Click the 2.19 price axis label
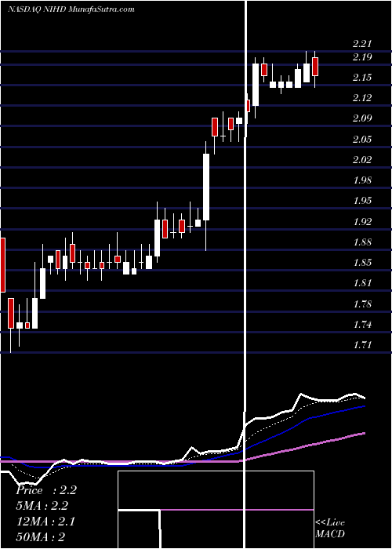 [x=362, y=56]
